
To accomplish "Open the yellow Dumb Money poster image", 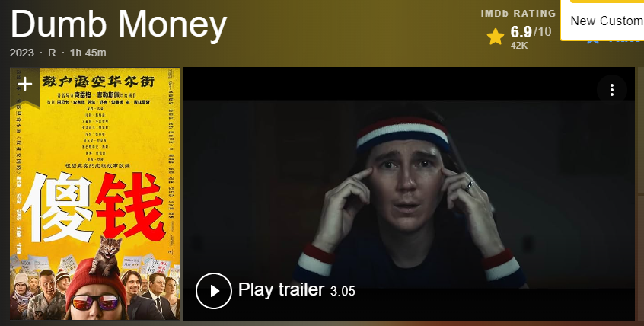I will [95, 193].
